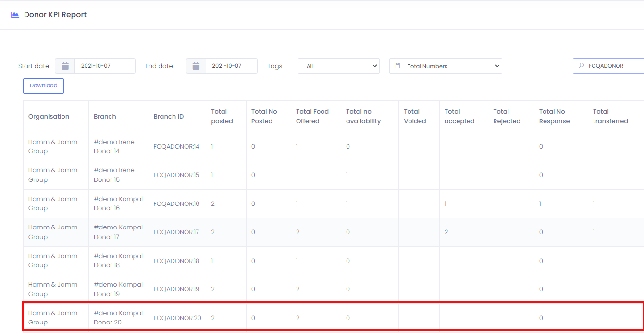The height and width of the screenshot is (335, 644).
Task: Click the Organisation column header
Action: [49, 117]
